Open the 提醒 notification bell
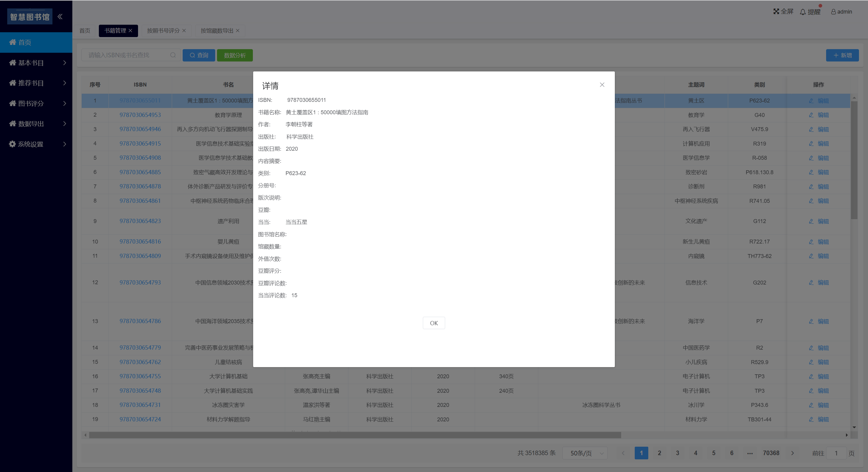The width and height of the screenshot is (868, 472). point(803,12)
